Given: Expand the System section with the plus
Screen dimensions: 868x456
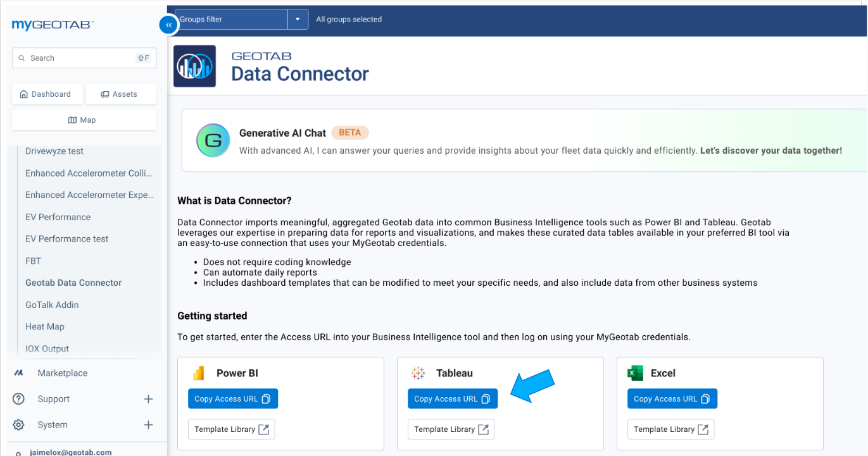Looking at the screenshot, I should click(x=148, y=424).
